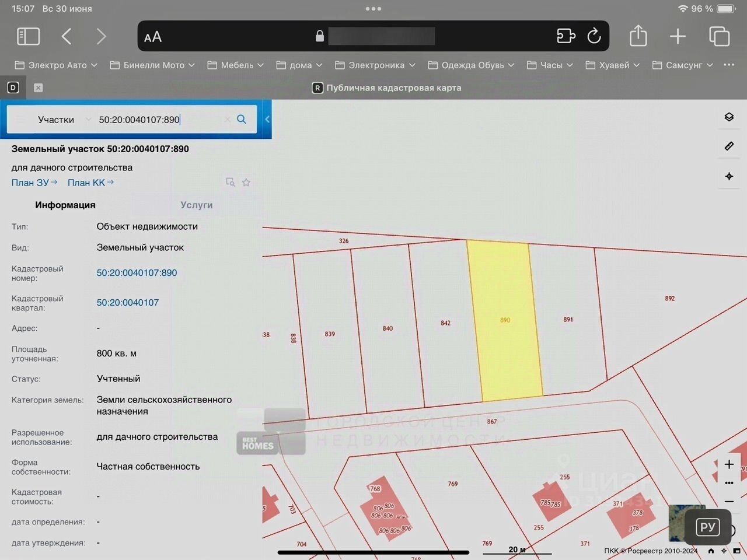Expand the Мебель bookmarks folder
The height and width of the screenshot is (560, 747).
pos(236,65)
